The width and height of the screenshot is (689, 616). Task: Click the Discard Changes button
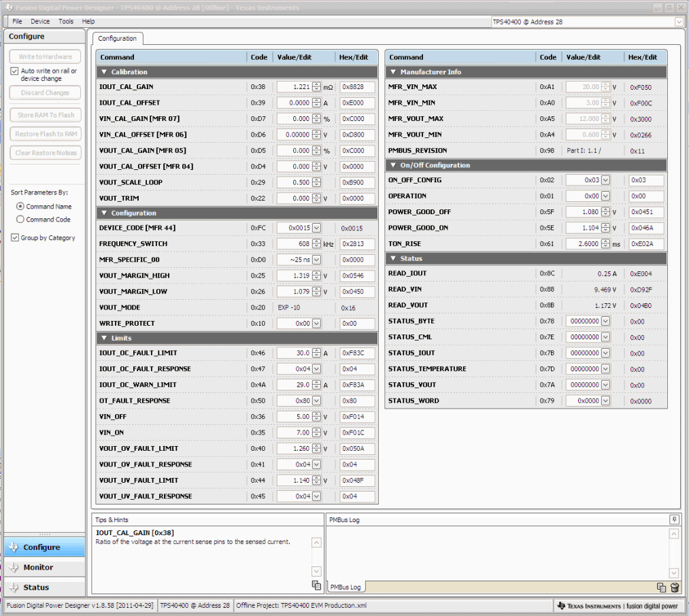(x=44, y=92)
